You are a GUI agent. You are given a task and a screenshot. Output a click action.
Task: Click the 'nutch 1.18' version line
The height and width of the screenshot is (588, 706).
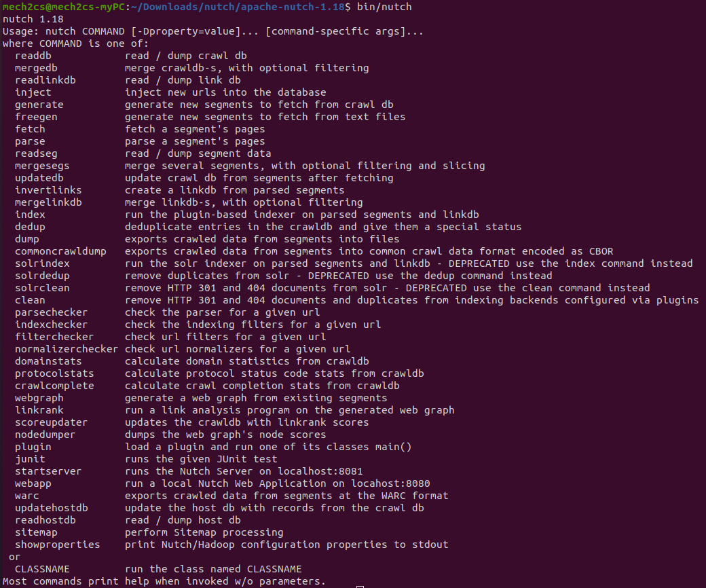pos(33,20)
